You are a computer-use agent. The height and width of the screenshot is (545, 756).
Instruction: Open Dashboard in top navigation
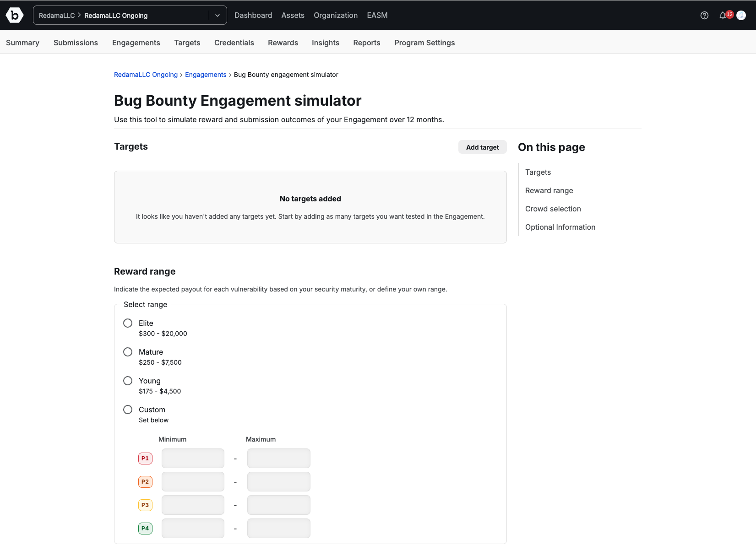pyautogui.click(x=253, y=15)
